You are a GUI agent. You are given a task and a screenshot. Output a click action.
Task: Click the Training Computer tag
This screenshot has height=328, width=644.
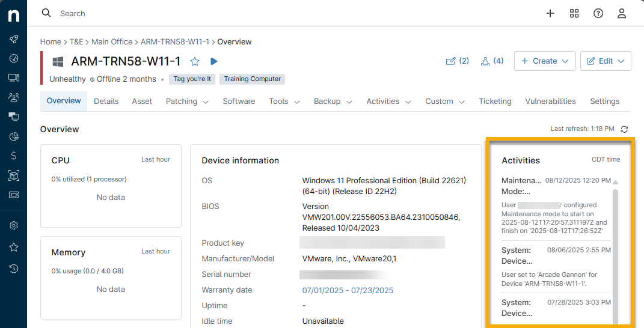click(253, 79)
